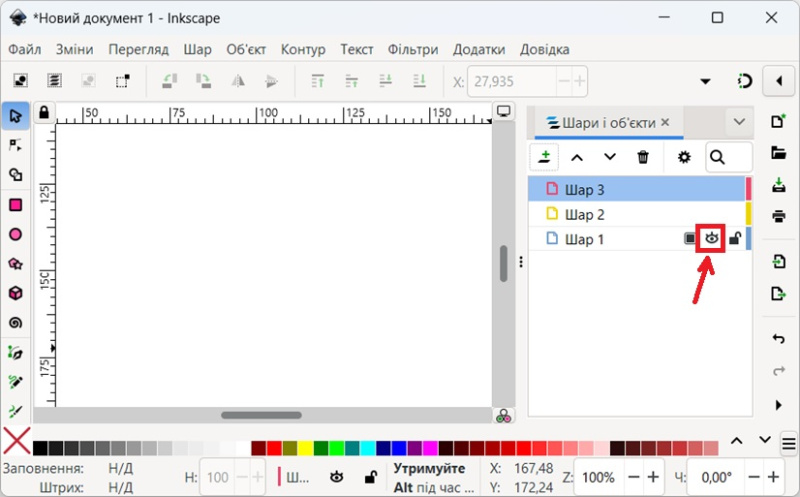Select the rectangle tool in the toolbox
The height and width of the screenshot is (497, 800).
[15, 205]
